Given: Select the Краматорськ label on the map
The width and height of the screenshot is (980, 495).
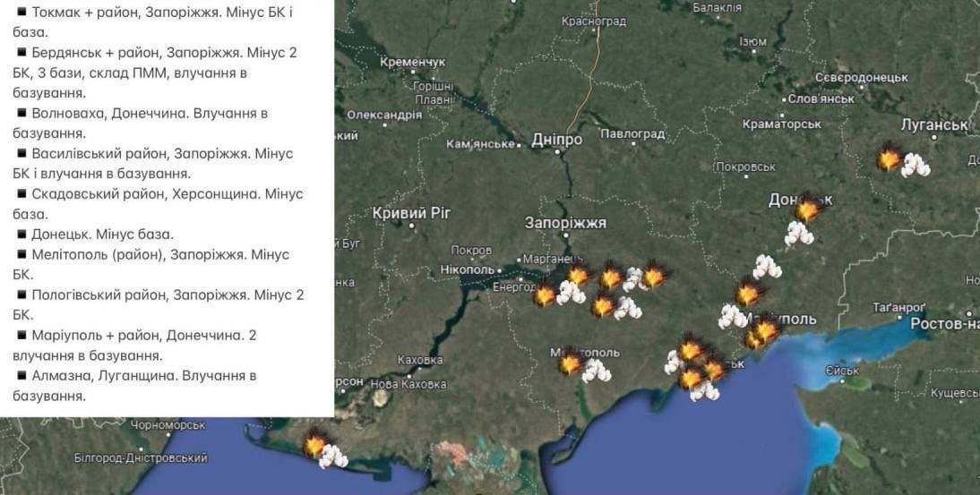Looking at the screenshot, I should [781, 124].
